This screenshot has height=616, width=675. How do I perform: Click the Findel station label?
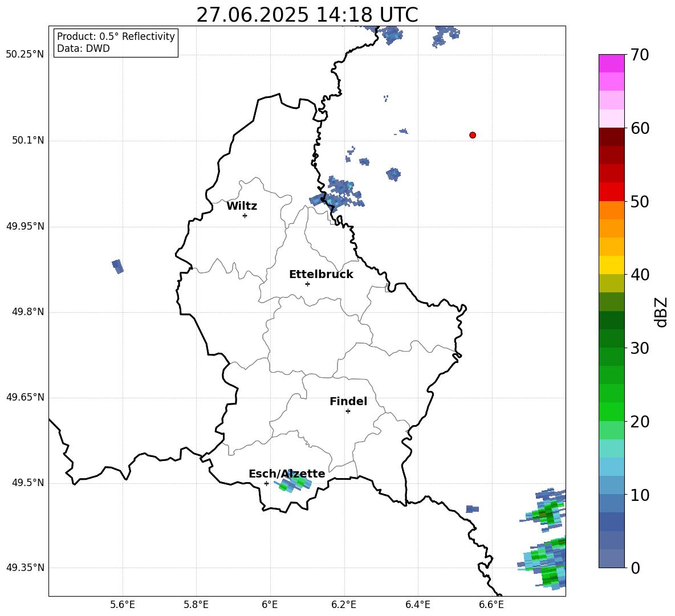coord(348,401)
